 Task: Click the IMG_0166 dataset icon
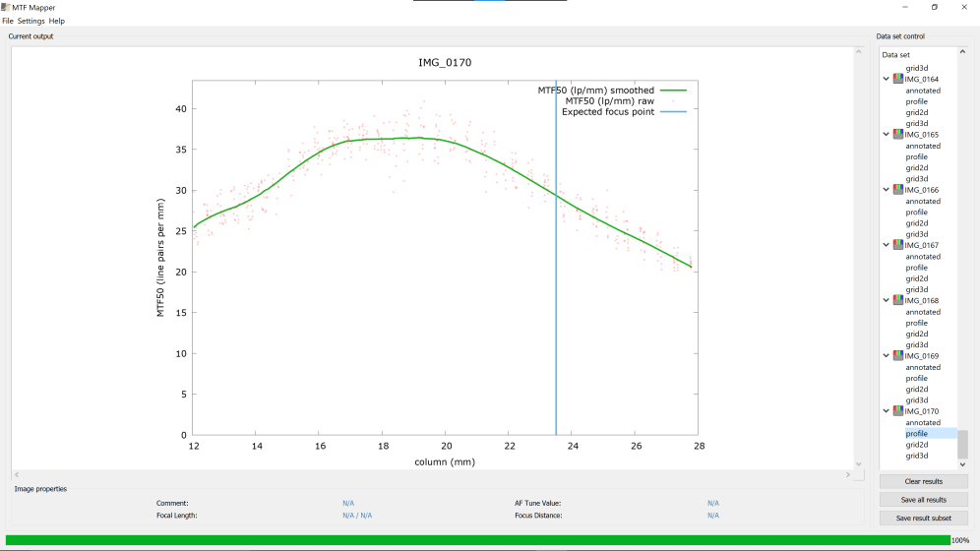pyautogui.click(x=898, y=189)
